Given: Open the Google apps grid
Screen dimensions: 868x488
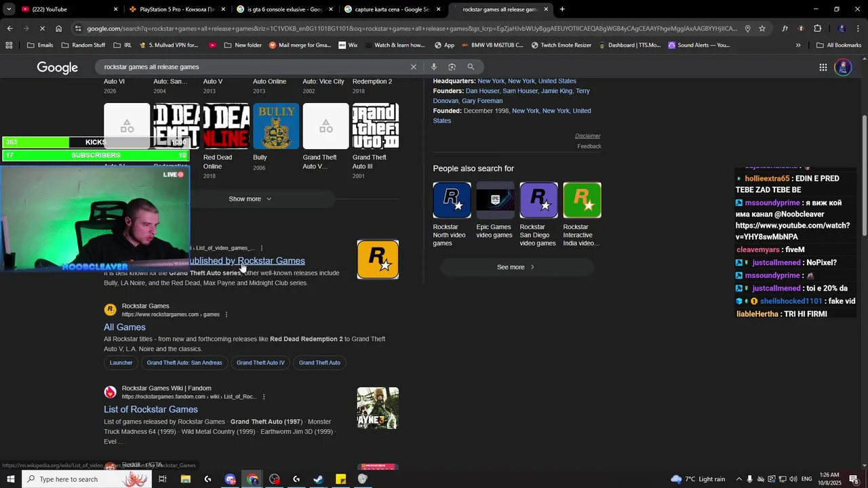Looking at the screenshot, I should point(823,67).
